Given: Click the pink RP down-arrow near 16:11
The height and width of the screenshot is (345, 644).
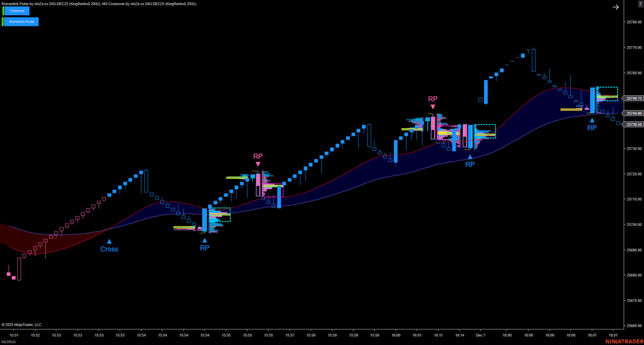Looking at the screenshot, I should [433, 106].
